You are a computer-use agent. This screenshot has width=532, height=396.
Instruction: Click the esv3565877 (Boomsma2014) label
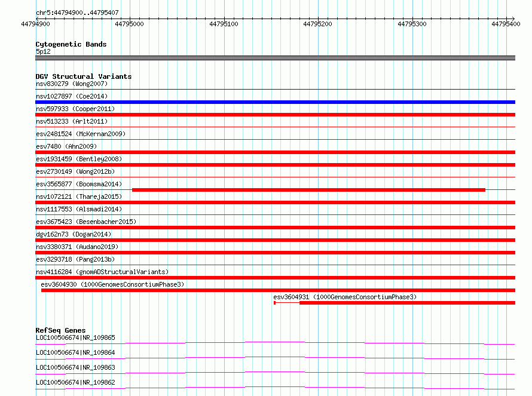click(79, 184)
